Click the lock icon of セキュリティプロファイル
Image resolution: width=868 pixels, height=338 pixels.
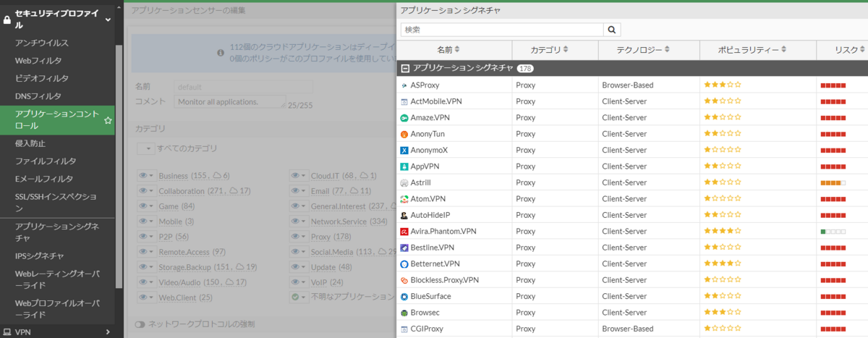pos(7,20)
